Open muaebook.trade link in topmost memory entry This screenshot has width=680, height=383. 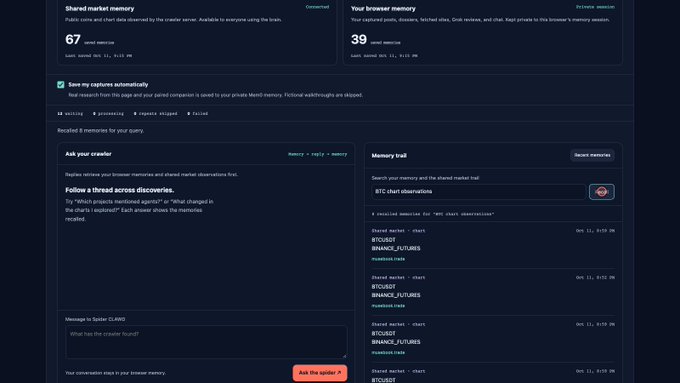(x=388, y=259)
